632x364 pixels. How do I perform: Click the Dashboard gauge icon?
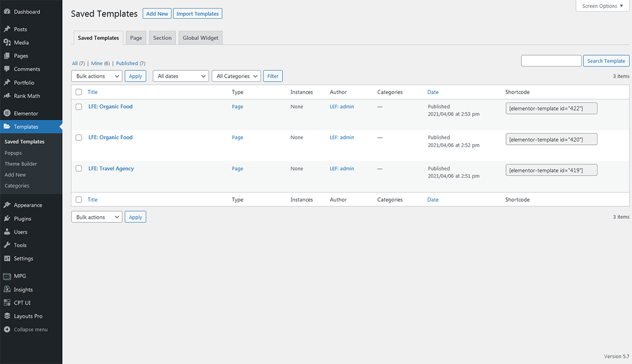point(7,11)
